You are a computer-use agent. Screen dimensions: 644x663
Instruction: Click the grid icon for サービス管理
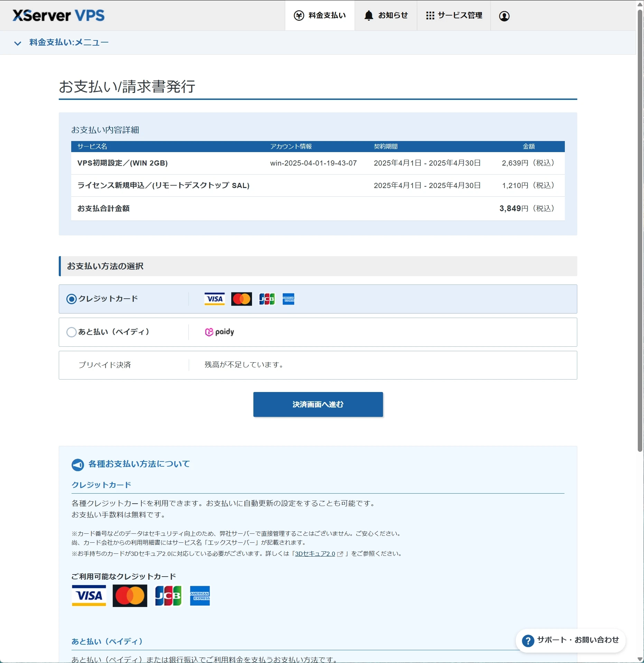430,16
